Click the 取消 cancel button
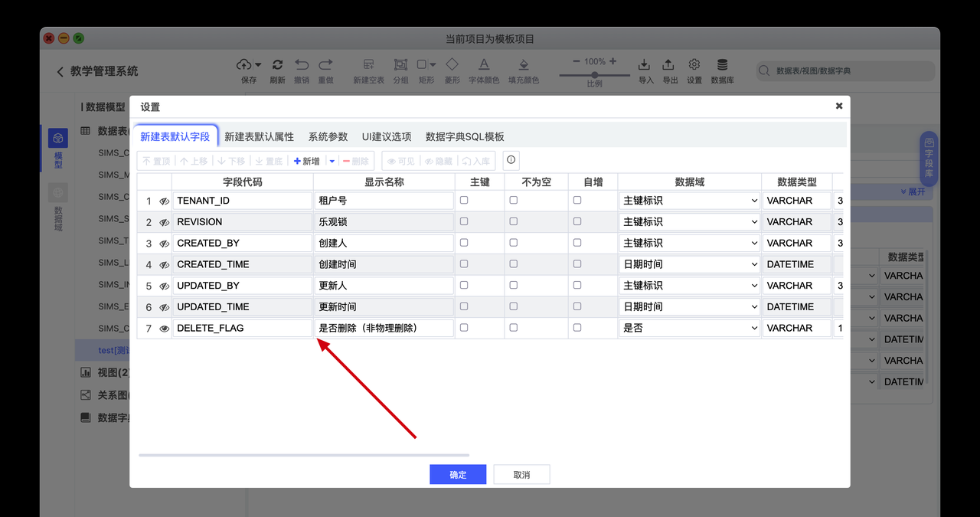The image size is (980, 517). [521, 474]
